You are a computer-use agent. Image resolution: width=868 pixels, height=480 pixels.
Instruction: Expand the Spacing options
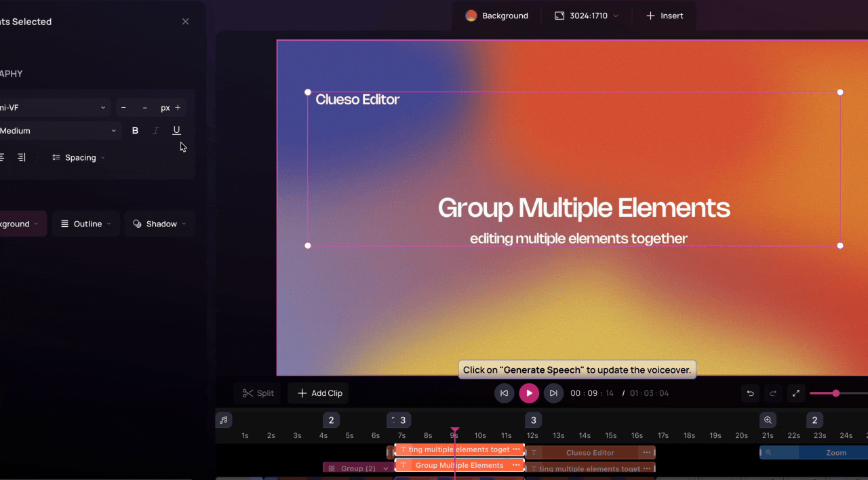click(x=79, y=157)
